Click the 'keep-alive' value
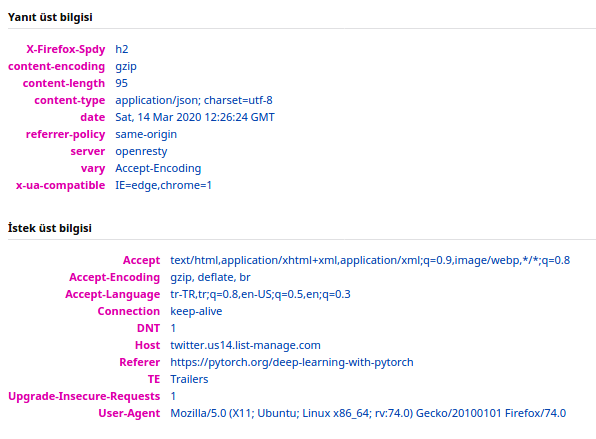This screenshot has width=596, height=439. [196, 311]
